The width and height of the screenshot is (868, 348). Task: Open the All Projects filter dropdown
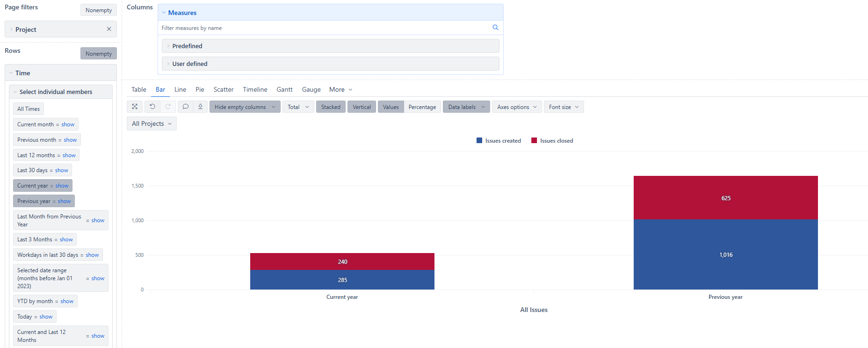coord(152,123)
